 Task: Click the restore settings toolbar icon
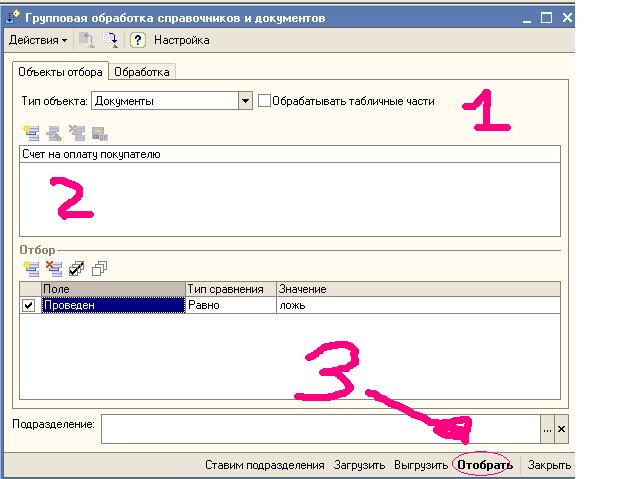point(86,40)
